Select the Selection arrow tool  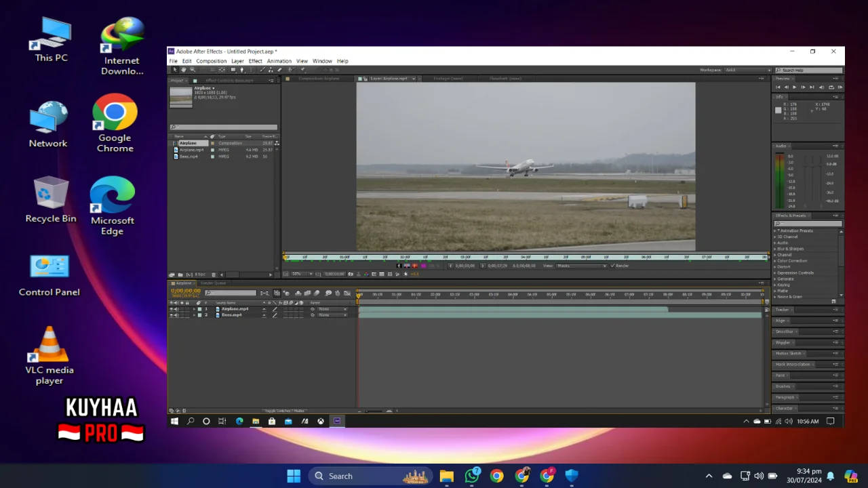click(x=175, y=69)
